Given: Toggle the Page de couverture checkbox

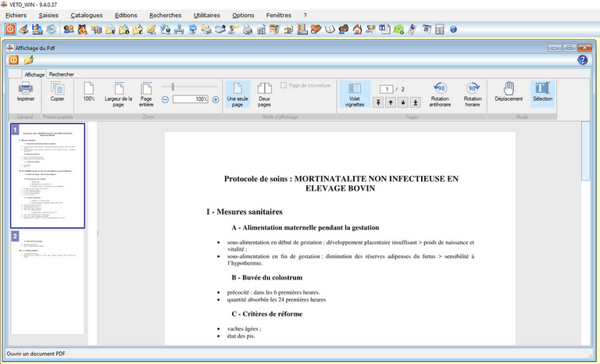Looking at the screenshot, I should click(x=284, y=85).
